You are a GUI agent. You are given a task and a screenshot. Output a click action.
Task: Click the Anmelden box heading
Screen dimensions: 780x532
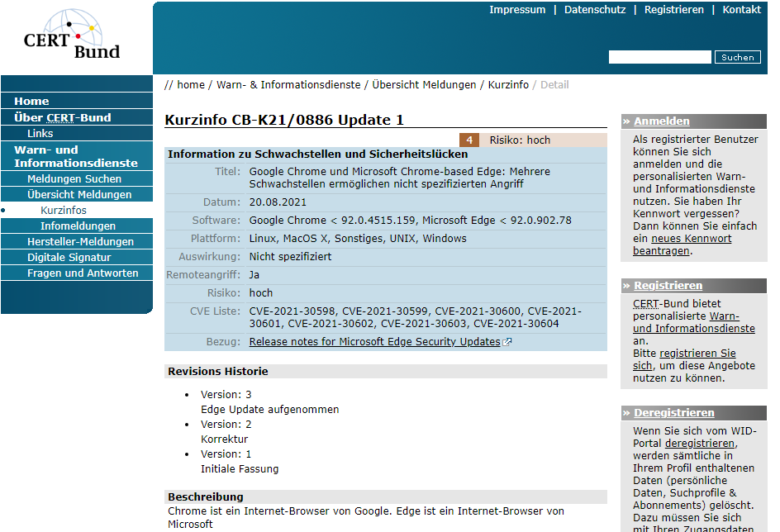[x=662, y=121]
